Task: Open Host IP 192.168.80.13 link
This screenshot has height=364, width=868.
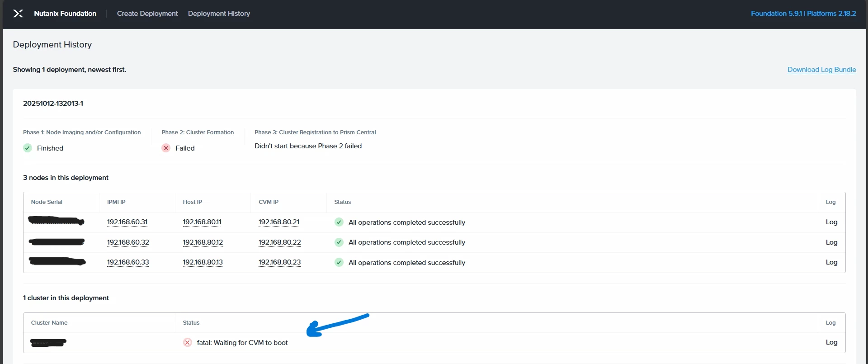Action: [x=203, y=262]
